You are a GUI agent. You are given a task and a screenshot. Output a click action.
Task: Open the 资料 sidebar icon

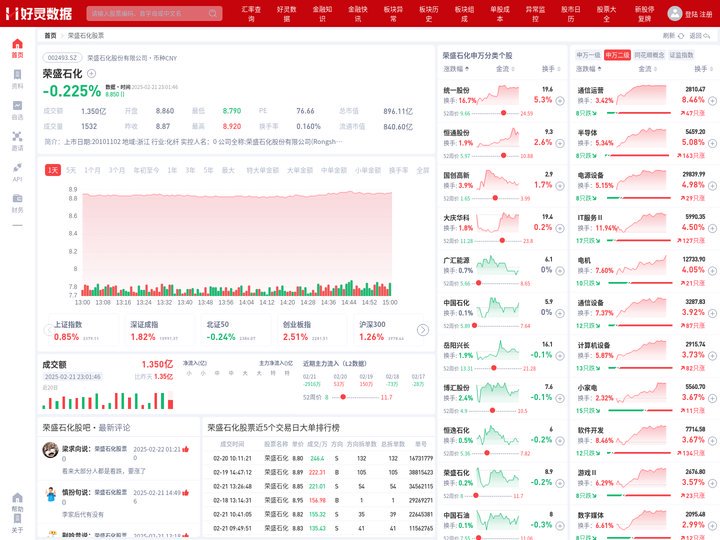pos(17,75)
